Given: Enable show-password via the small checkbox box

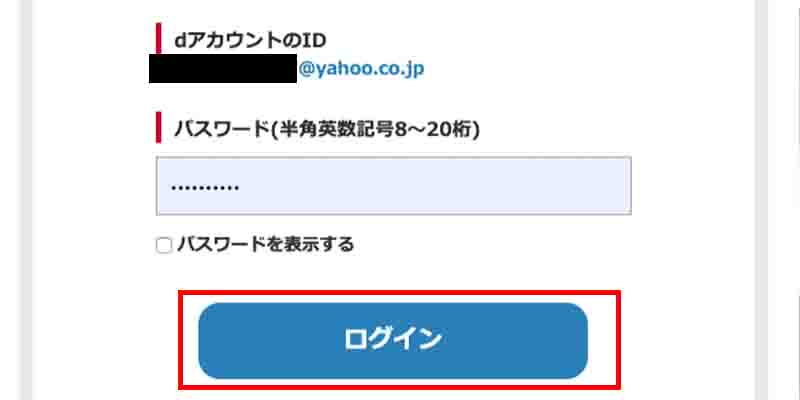Looking at the screenshot, I should click(164, 246).
